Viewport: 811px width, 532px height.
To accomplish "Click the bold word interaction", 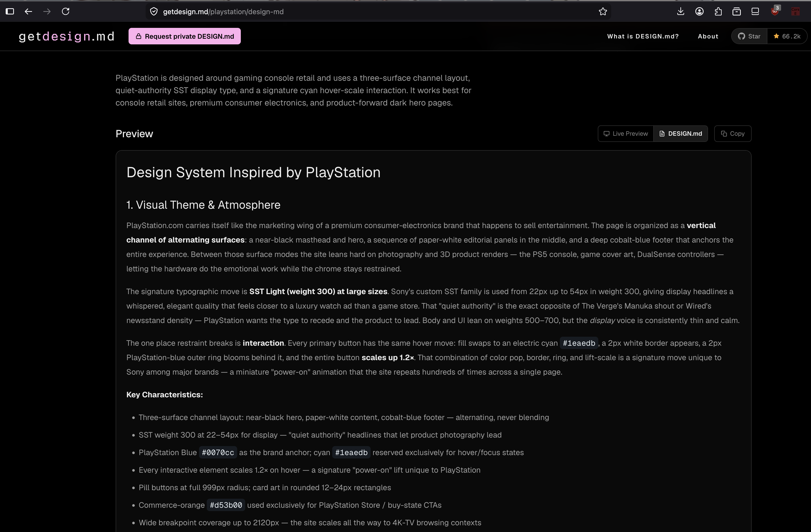I will (x=263, y=343).
